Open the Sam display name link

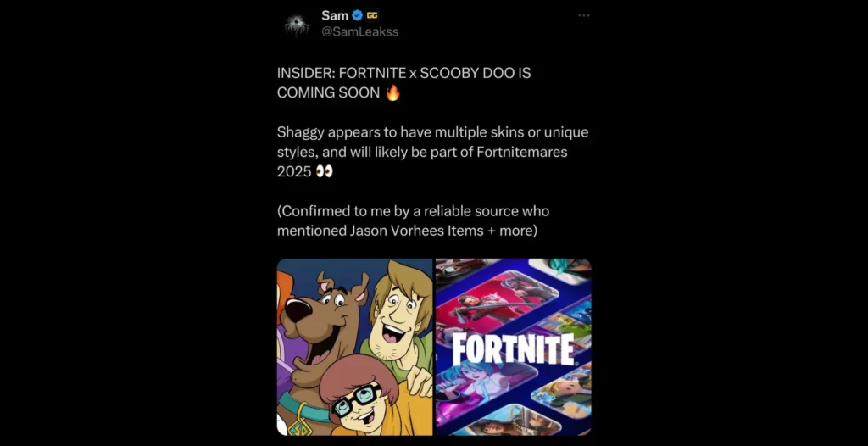tap(335, 15)
